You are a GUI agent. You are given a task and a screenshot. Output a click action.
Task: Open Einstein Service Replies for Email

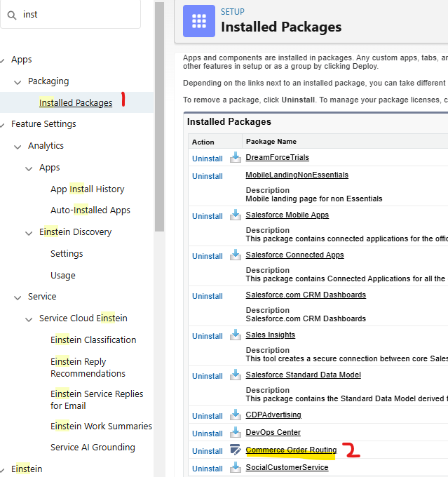(97, 400)
